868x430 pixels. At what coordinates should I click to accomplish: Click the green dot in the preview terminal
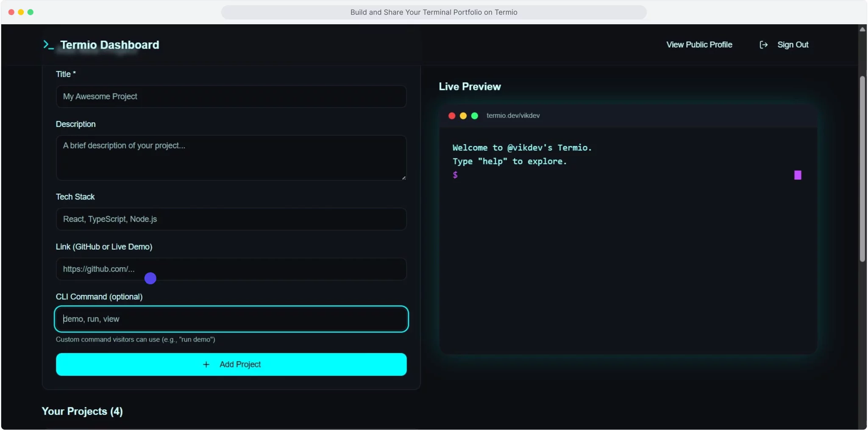475,115
